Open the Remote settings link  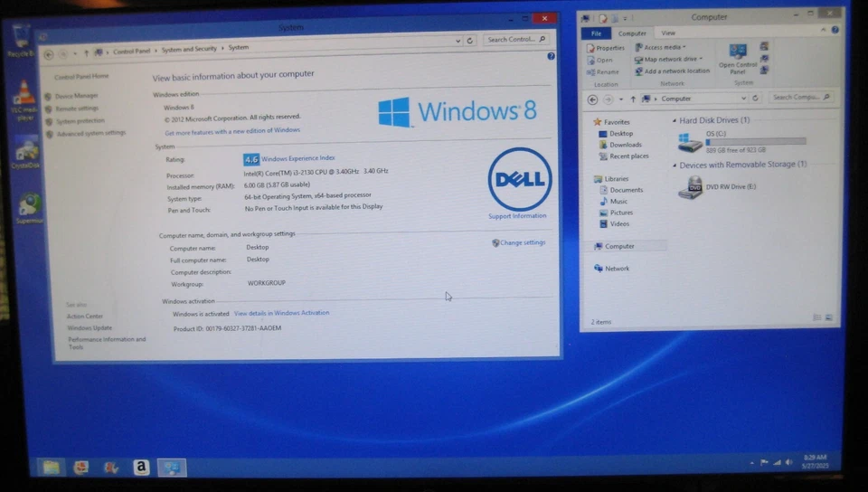coord(77,109)
